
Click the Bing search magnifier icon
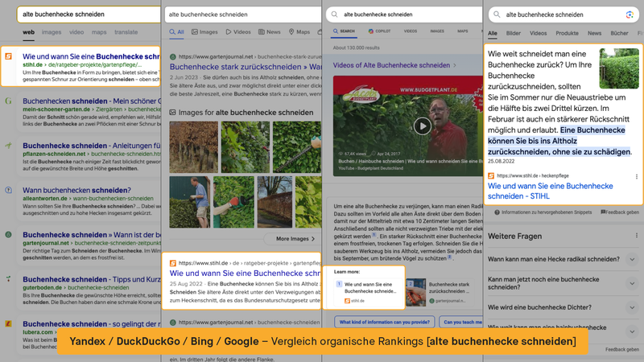click(335, 14)
